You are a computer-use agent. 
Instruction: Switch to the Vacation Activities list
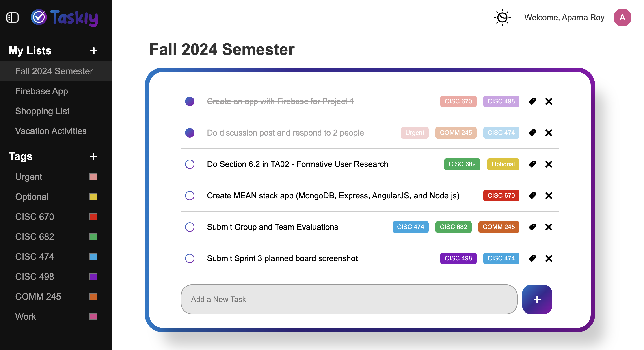51,131
